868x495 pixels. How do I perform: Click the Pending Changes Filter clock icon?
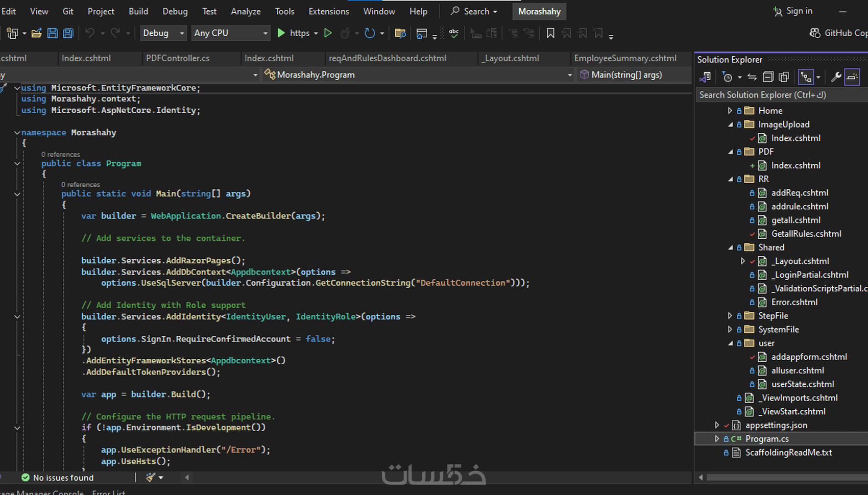pyautogui.click(x=727, y=77)
